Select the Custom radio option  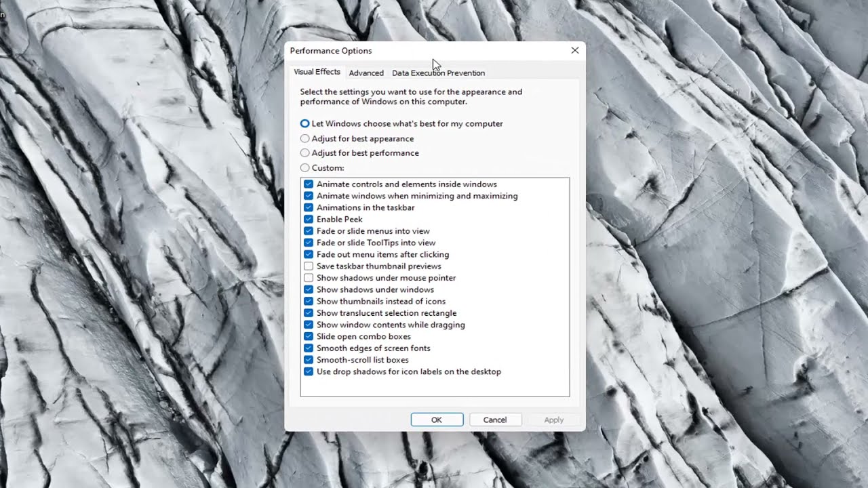[x=322, y=167]
